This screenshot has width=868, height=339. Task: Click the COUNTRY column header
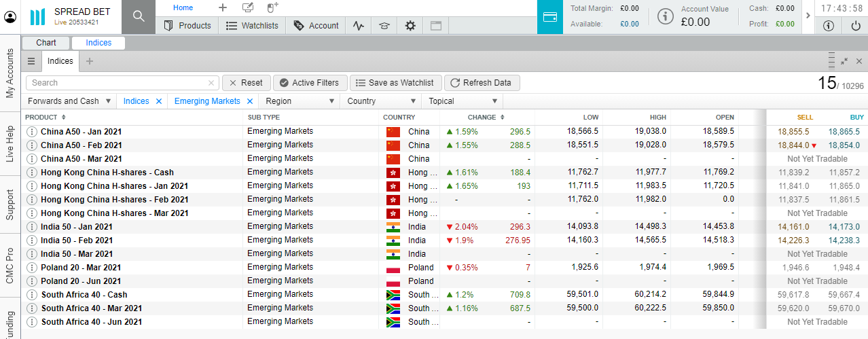pyautogui.click(x=399, y=118)
